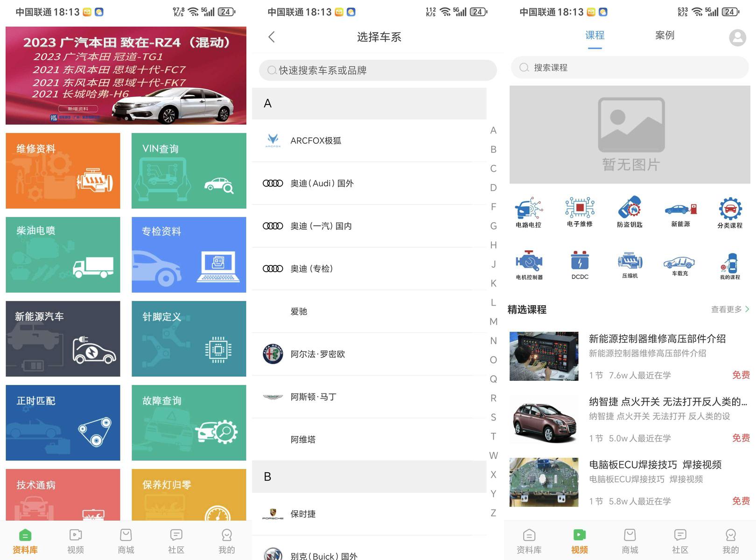Choose 阿维塔 brand row
The height and width of the screenshot is (560, 756).
369,439
